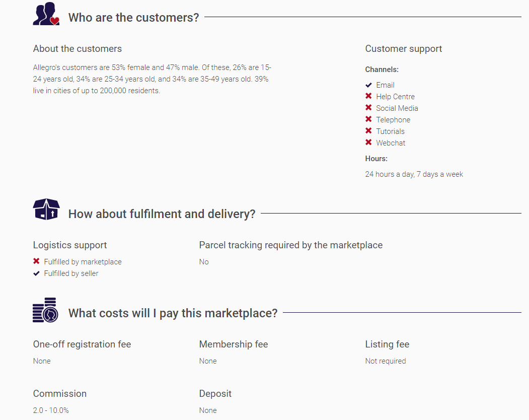Viewport: 529px width, 420px height.
Task: Click the red cross beside Tutorials
Action: point(368,131)
